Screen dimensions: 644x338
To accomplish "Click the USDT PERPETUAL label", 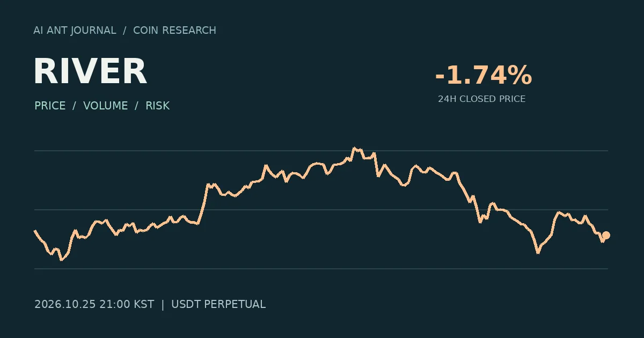I will coord(218,304).
